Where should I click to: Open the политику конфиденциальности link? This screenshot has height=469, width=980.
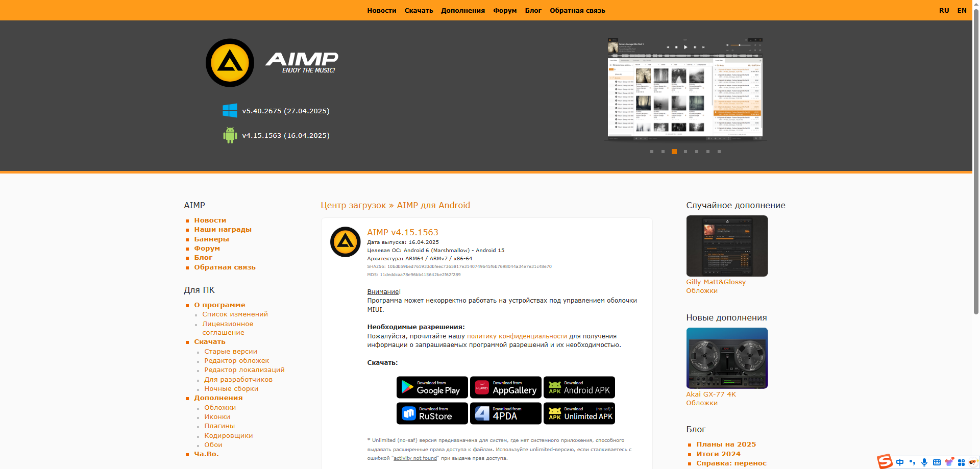(517, 336)
